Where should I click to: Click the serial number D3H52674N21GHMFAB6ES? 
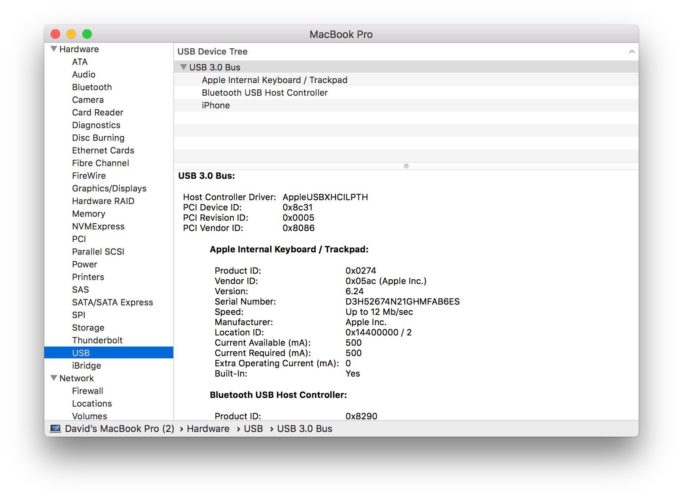point(402,301)
